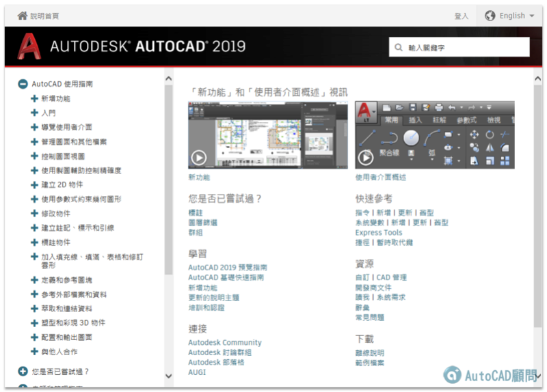Open the 新功能 link under the video
Screen dimensions: 547x392
(x=199, y=178)
